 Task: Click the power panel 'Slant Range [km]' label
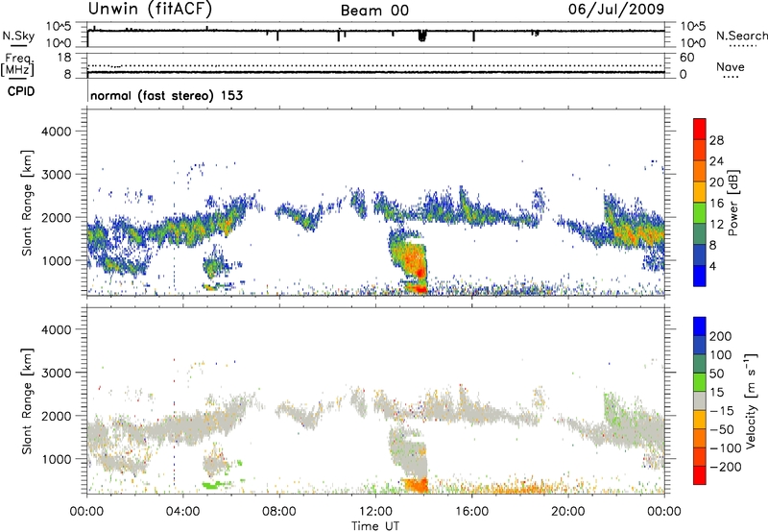point(27,203)
